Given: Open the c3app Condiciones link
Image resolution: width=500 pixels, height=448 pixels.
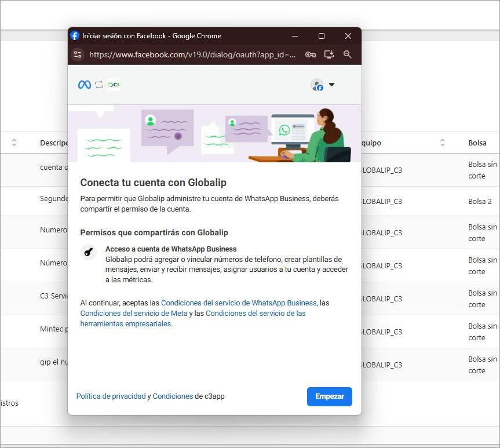Looking at the screenshot, I should [x=173, y=396].
